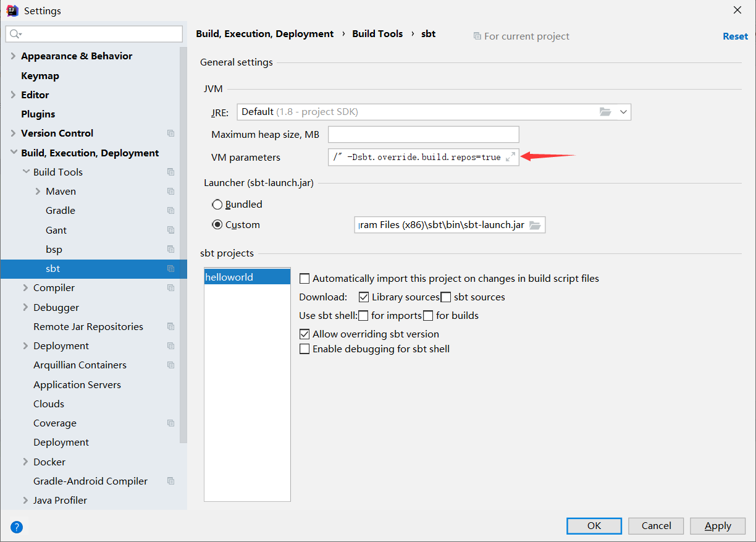Image resolution: width=756 pixels, height=542 pixels.
Task: Collapse the Build Tools node
Action: pos(25,172)
